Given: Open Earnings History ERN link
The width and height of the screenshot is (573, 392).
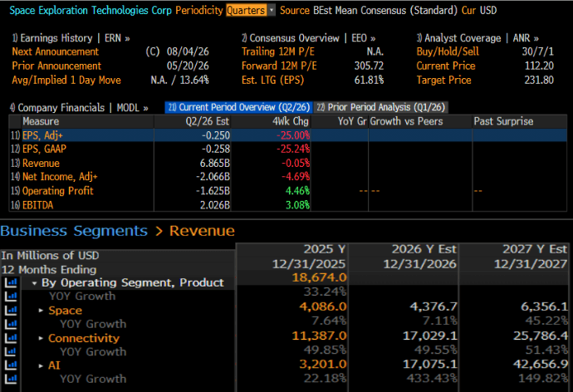Looking at the screenshot, I should tap(71, 38).
